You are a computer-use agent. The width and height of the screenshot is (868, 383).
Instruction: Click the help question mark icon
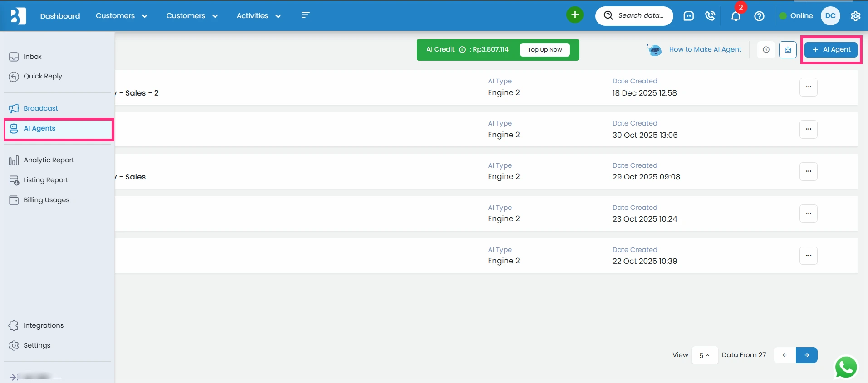(759, 16)
